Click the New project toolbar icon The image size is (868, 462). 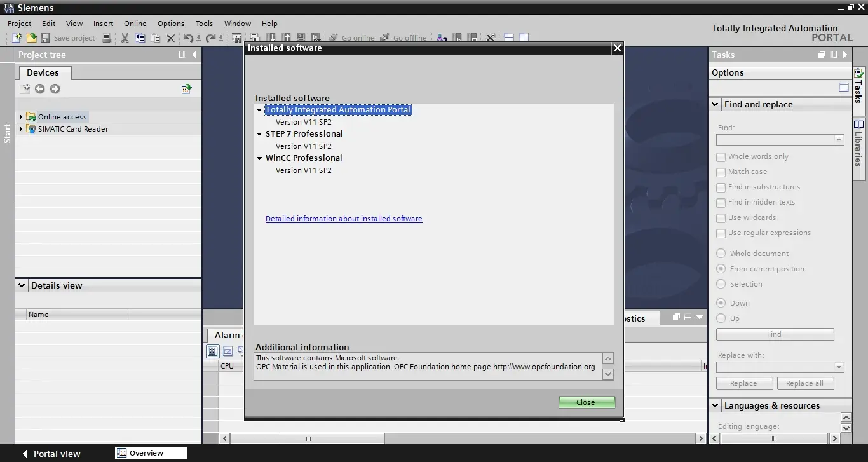pos(17,38)
